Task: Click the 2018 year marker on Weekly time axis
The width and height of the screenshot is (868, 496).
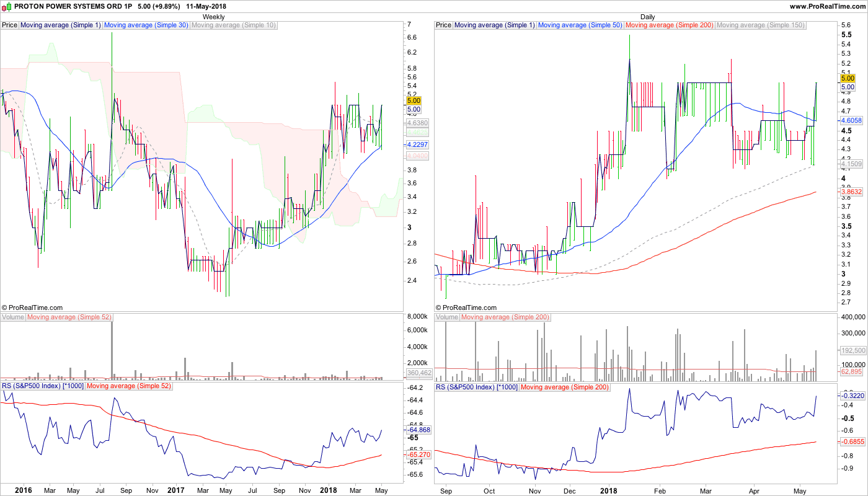Action: 328,490
